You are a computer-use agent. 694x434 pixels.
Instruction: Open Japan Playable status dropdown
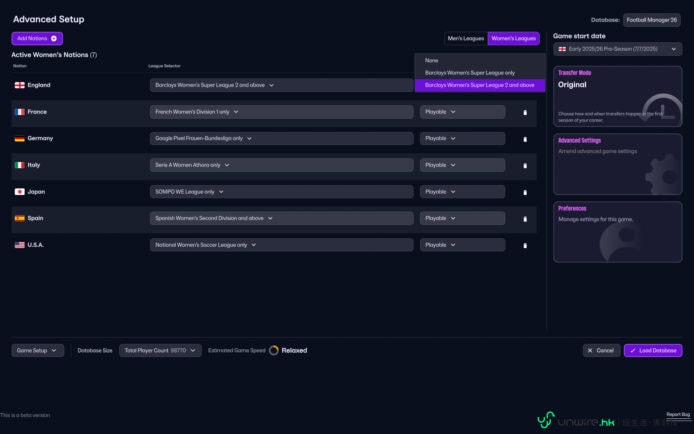(x=463, y=192)
